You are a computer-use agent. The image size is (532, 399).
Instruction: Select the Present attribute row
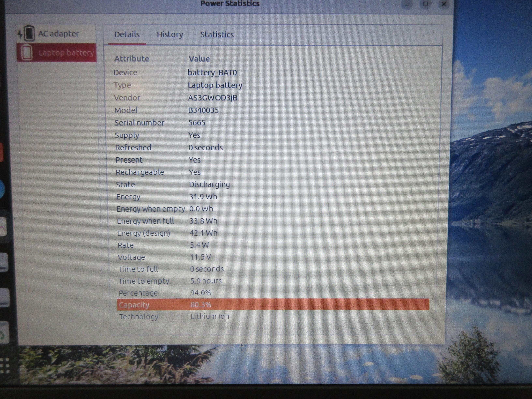point(272,160)
